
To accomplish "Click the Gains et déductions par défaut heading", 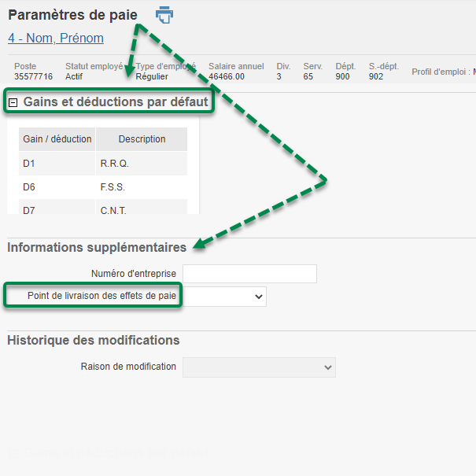I will coord(115,101).
